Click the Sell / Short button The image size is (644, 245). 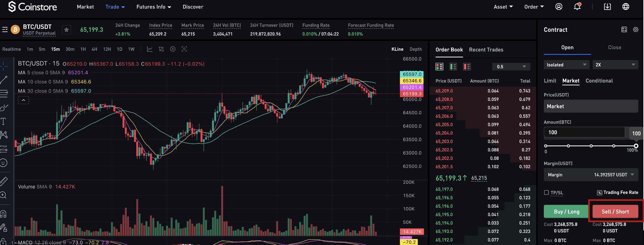[x=615, y=211]
